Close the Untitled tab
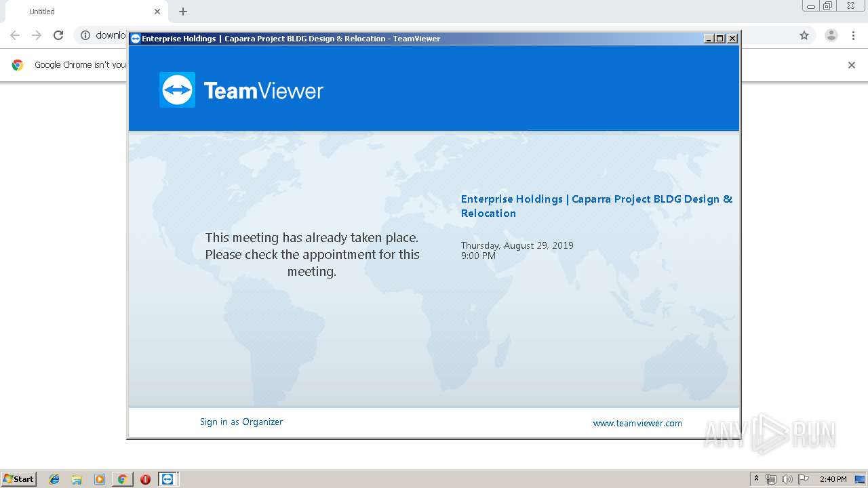 tap(157, 12)
